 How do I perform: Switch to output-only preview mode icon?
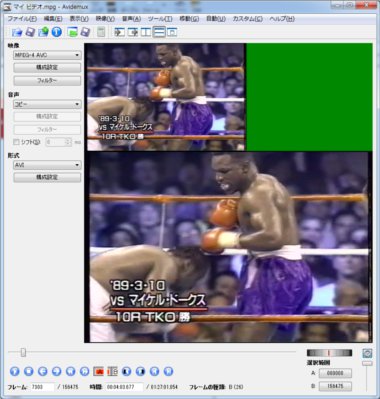132,32
